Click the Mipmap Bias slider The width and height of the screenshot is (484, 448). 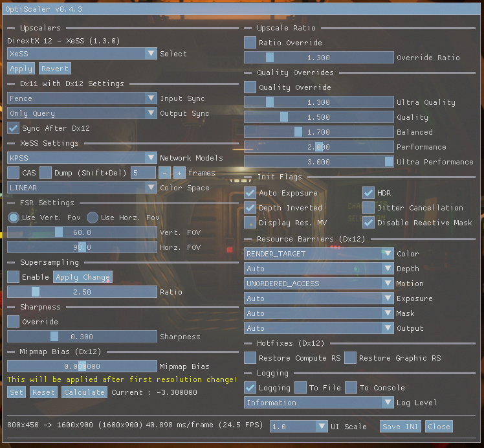82,366
